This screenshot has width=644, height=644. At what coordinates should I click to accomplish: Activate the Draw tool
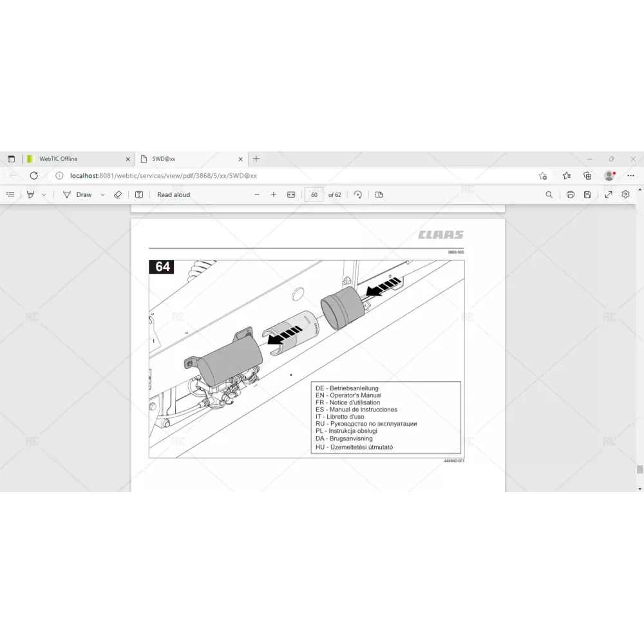click(77, 194)
